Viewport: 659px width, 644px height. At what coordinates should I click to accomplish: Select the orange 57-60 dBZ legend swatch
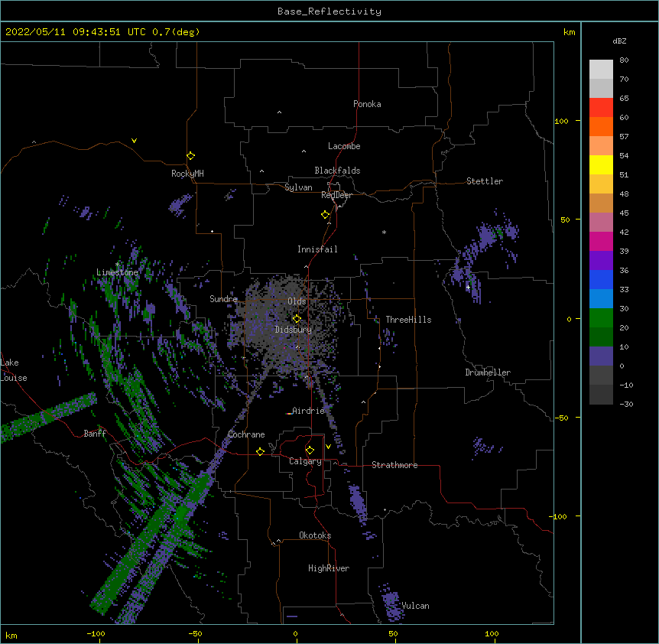(x=601, y=126)
